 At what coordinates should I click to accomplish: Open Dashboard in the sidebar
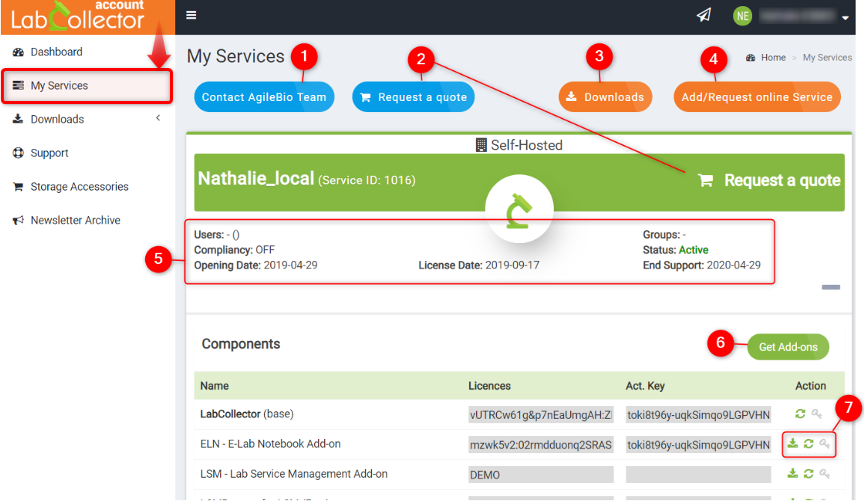tap(56, 52)
